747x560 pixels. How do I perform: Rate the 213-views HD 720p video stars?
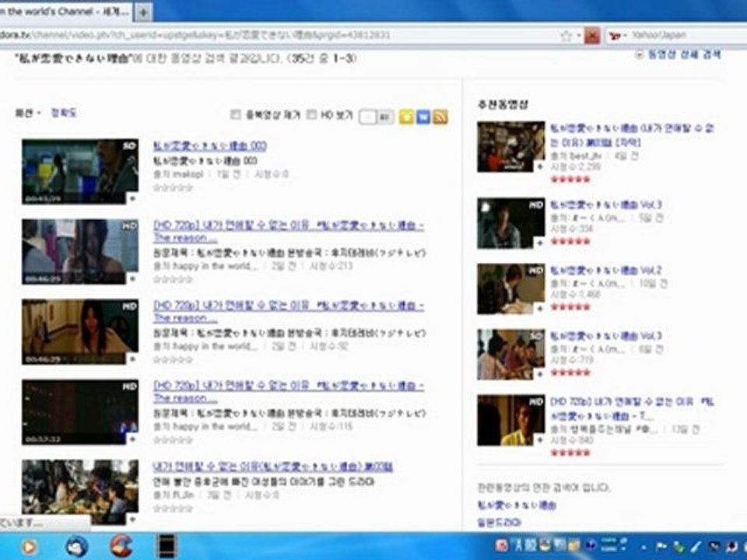(x=173, y=279)
